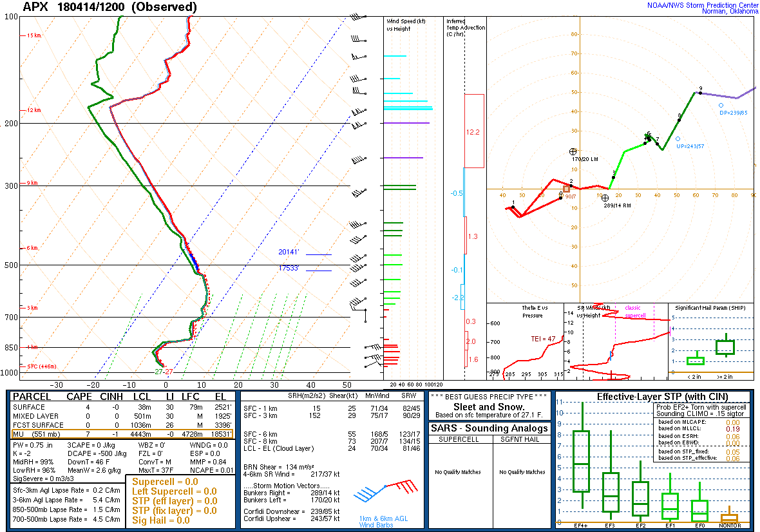Click the 'Bunkers Right = 289/14 kt' line
Screen dimensions: 760x532
(x=291, y=493)
